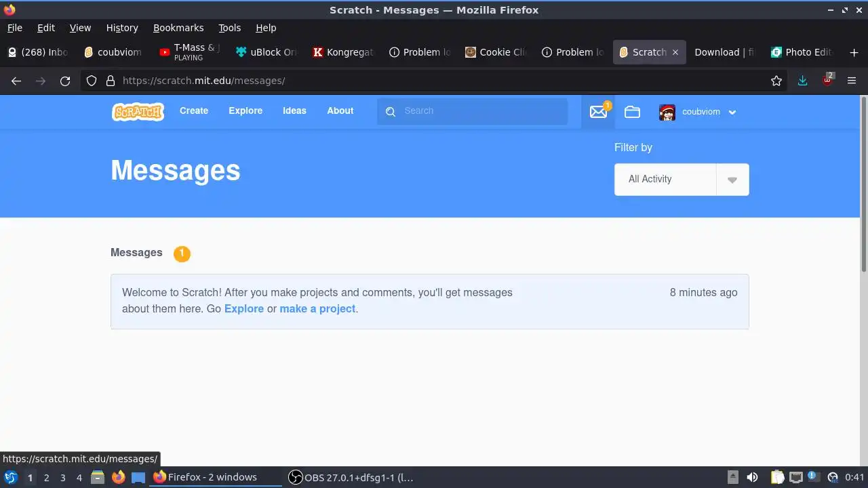Open the taskbar start menu icon

click(x=10, y=477)
